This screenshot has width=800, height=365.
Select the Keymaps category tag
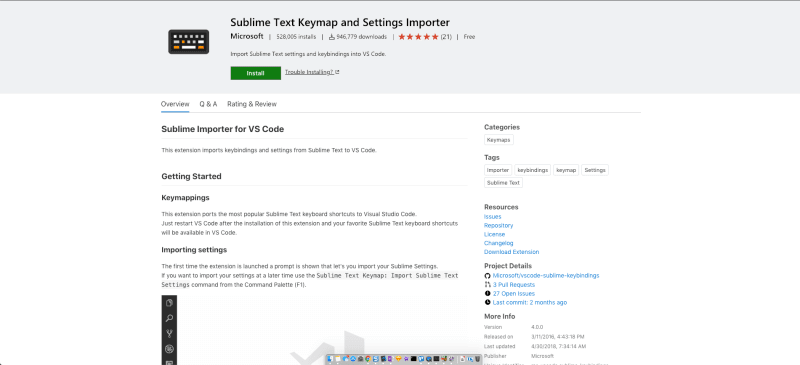pyautogui.click(x=498, y=140)
